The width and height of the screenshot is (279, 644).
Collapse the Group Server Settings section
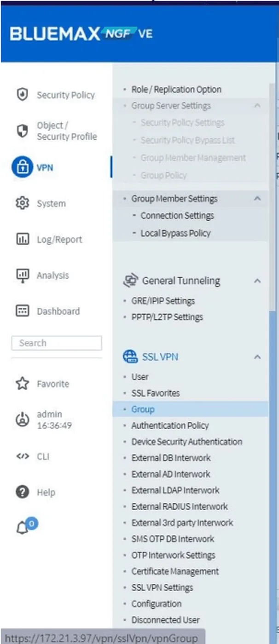257,106
